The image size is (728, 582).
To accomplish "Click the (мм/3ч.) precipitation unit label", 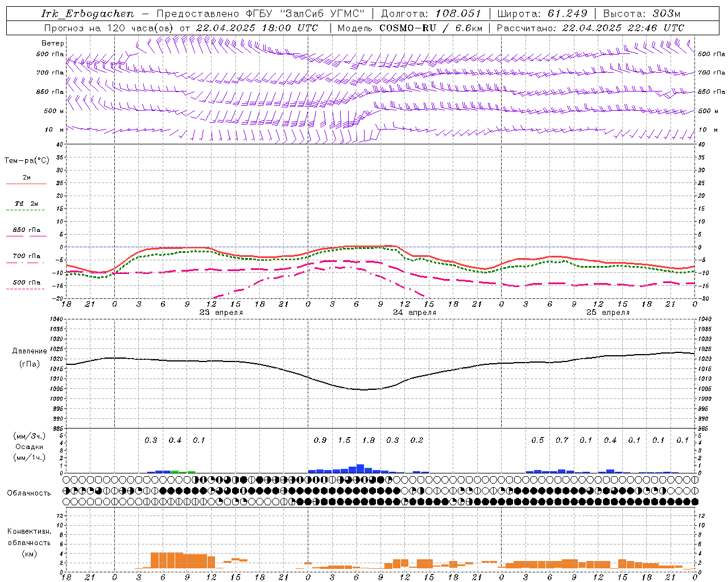I will pos(28,436).
